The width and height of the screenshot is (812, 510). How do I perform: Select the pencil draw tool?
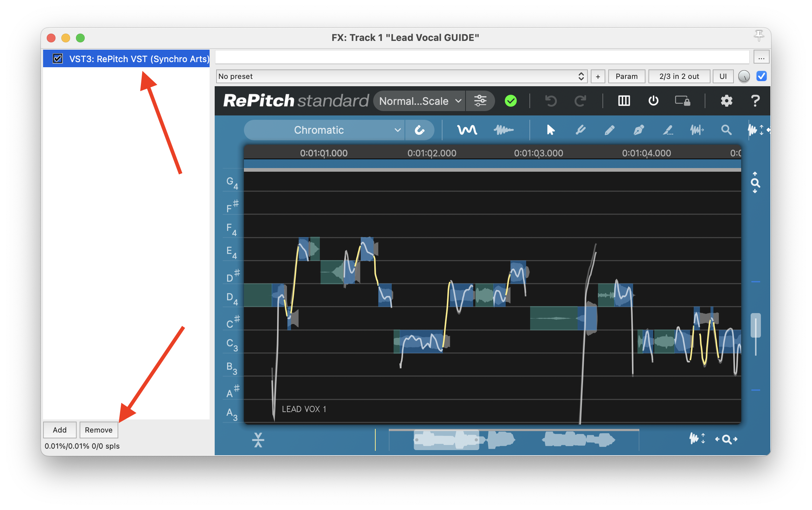coord(609,130)
